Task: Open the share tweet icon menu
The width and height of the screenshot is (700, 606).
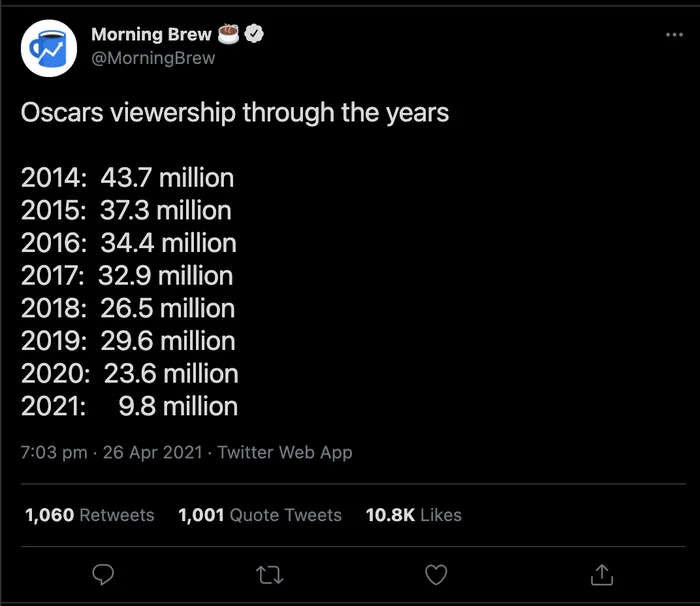Action: coord(601,575)
